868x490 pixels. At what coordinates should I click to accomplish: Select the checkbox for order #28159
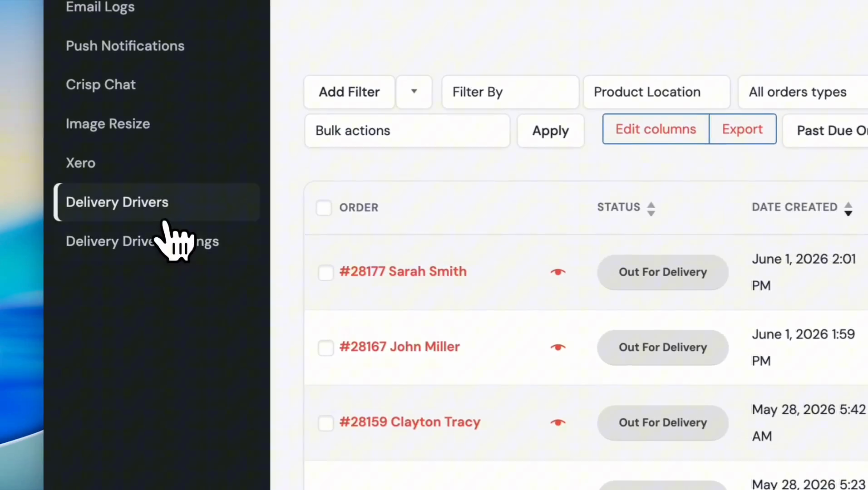point(325,423)
